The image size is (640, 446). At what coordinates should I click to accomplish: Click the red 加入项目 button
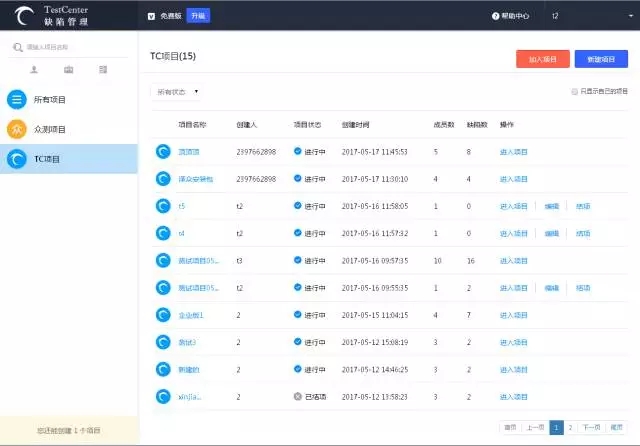[542, 59]
